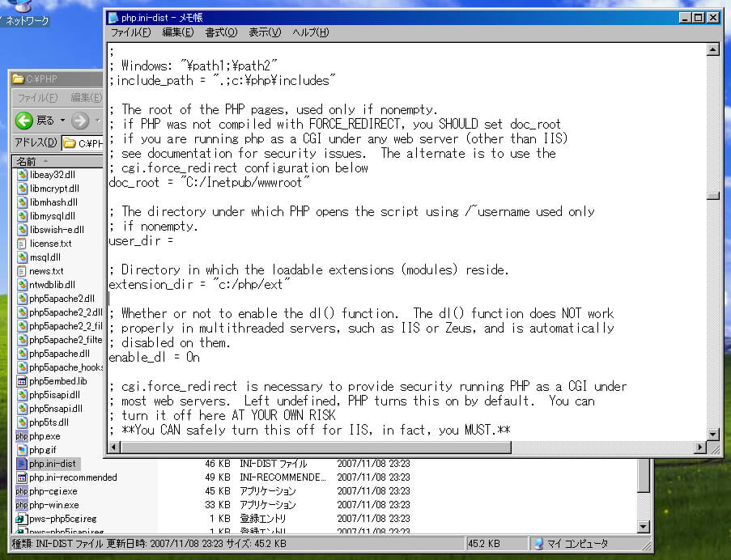Click Notepad scrollbar down arrow
Screen dimensions: 731x560
(x=713, y=435)
